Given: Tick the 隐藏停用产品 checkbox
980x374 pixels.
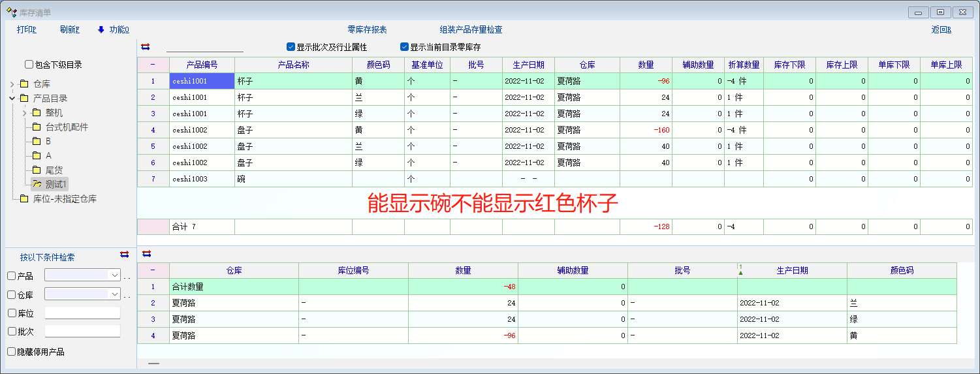Looking at the screenshot, I should [x=11, y=352].
